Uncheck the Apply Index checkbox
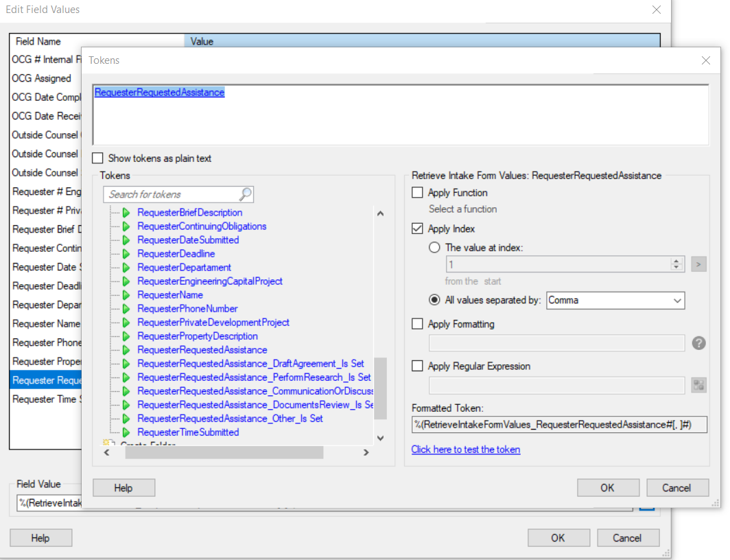 click(417, 229)
